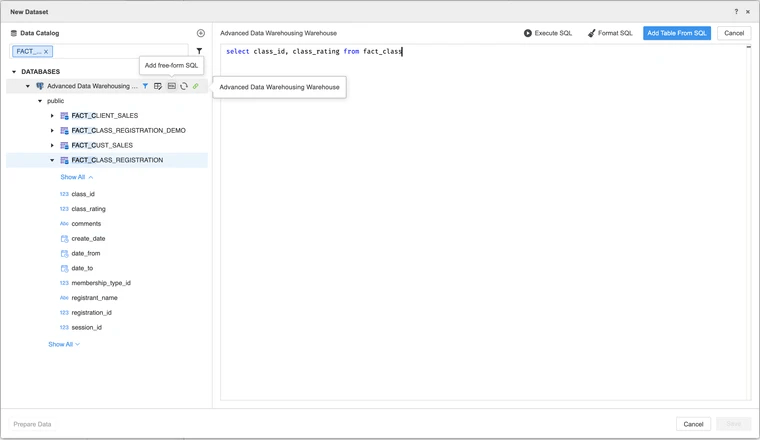Screen dimensions: 760x440
Task: Click the table icon left of the SQL icon
Action: click(x=158, y=86)
